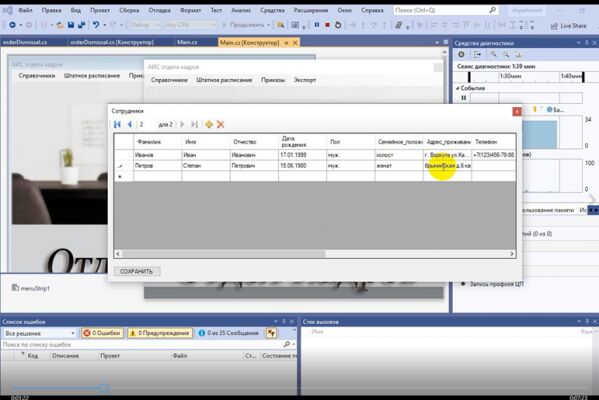Click the grid's horizontal scrollbar left arrow
The image size is (599, 400).
point(118,254)
